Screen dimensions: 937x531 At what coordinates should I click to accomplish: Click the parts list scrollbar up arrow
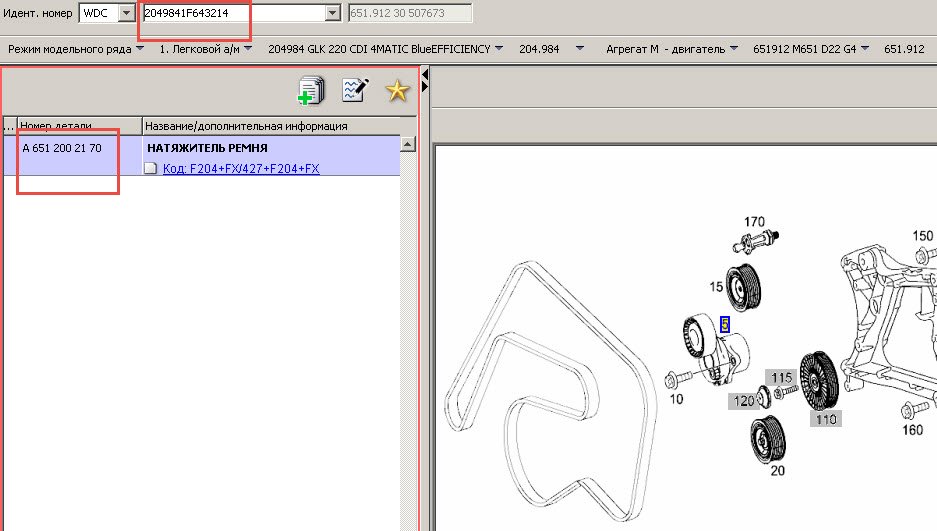pyautogui.click(x=408, y=145)
